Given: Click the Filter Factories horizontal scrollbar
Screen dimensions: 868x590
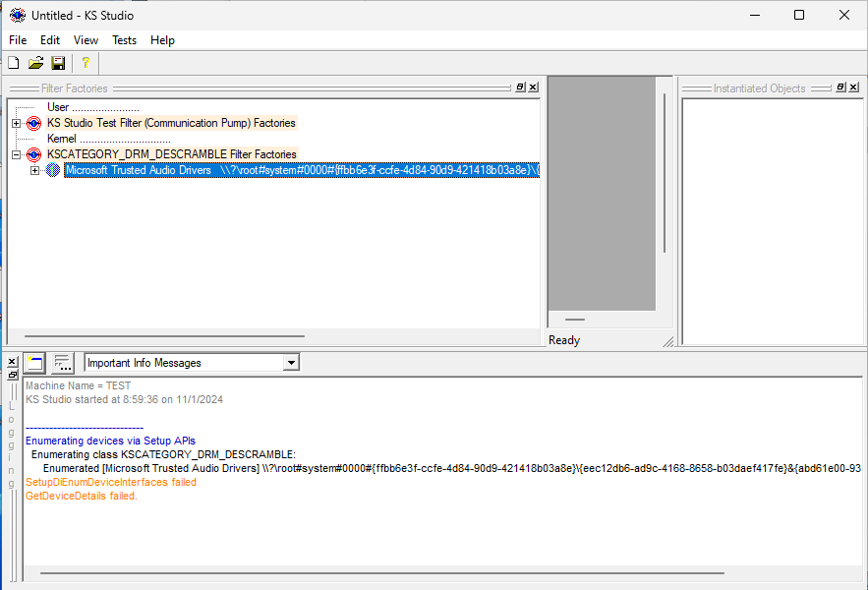Looking at the screenshot, I should tap(164, 335).
